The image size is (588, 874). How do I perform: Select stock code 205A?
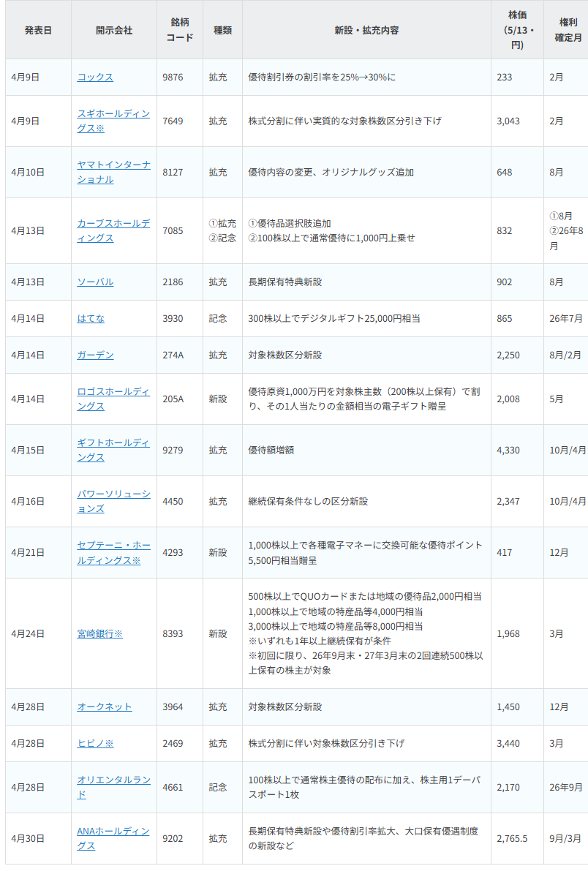click(173, 399)
